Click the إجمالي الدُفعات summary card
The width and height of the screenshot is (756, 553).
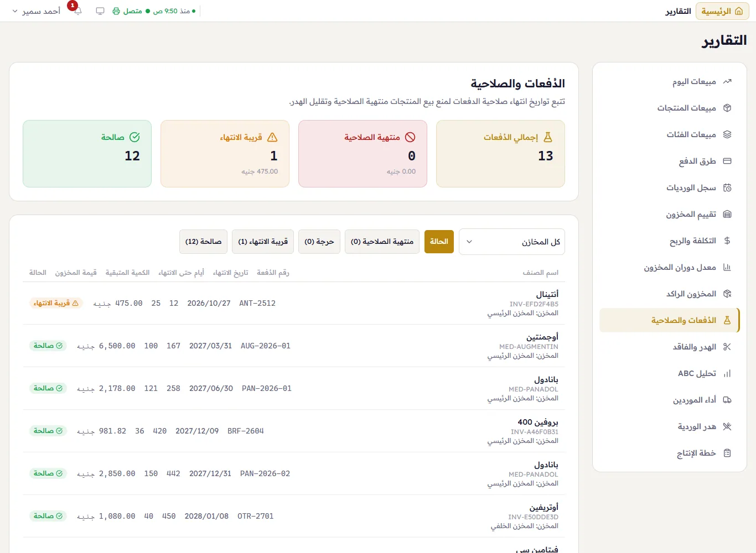500,154
